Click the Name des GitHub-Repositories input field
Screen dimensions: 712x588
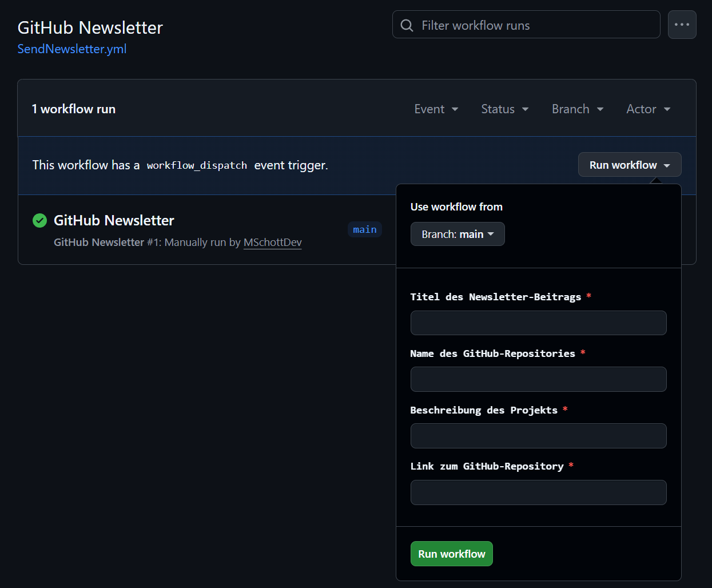(x=538, y=379)
